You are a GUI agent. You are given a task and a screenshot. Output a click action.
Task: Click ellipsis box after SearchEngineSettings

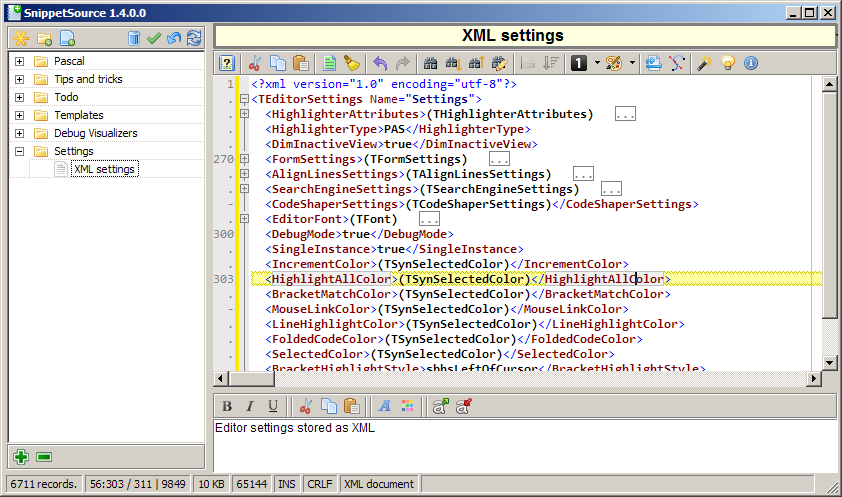pyautogui.click(x=611, y=189)
